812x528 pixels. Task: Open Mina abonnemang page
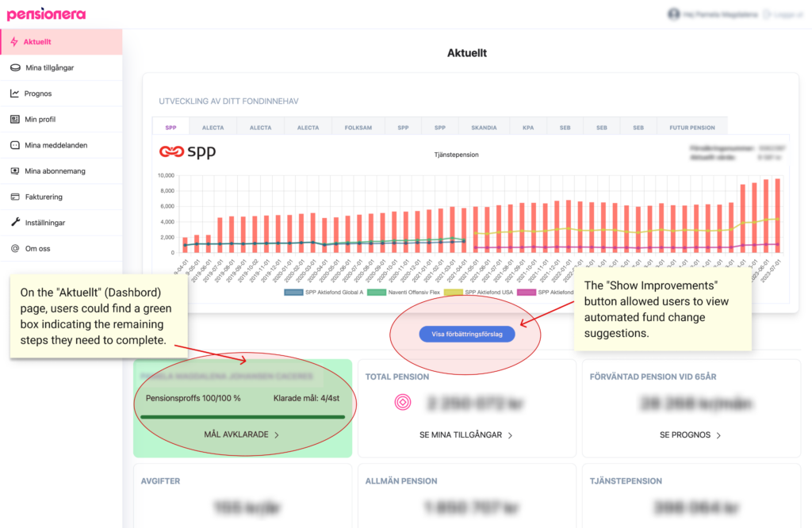pos(62,170)
